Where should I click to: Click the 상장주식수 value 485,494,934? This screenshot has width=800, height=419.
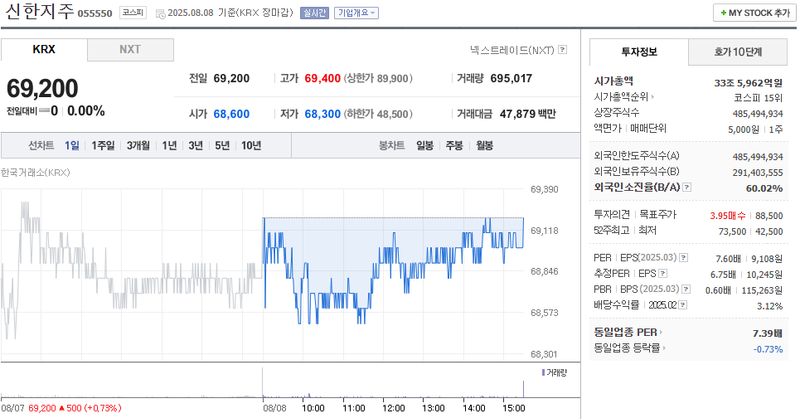click(x=758, y=114)
